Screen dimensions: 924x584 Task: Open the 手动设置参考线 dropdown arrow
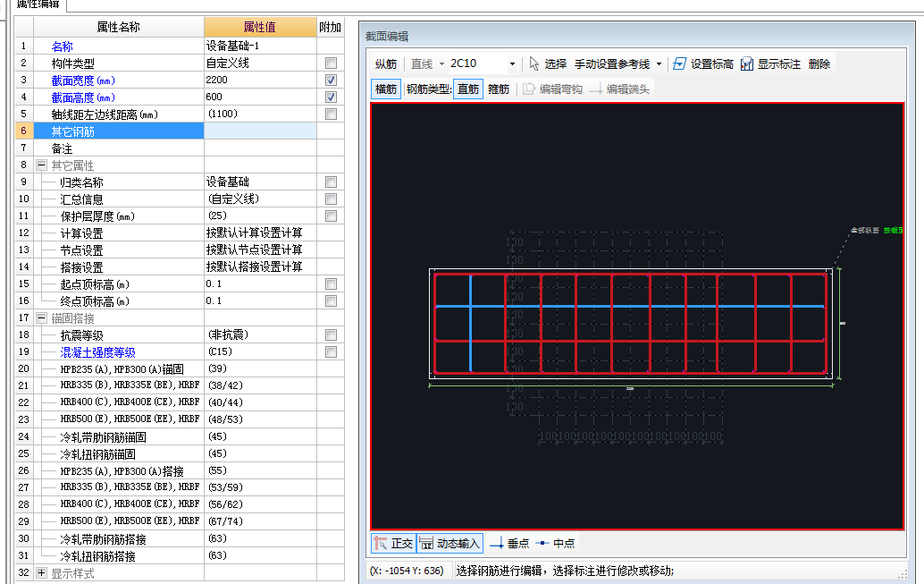659,63
